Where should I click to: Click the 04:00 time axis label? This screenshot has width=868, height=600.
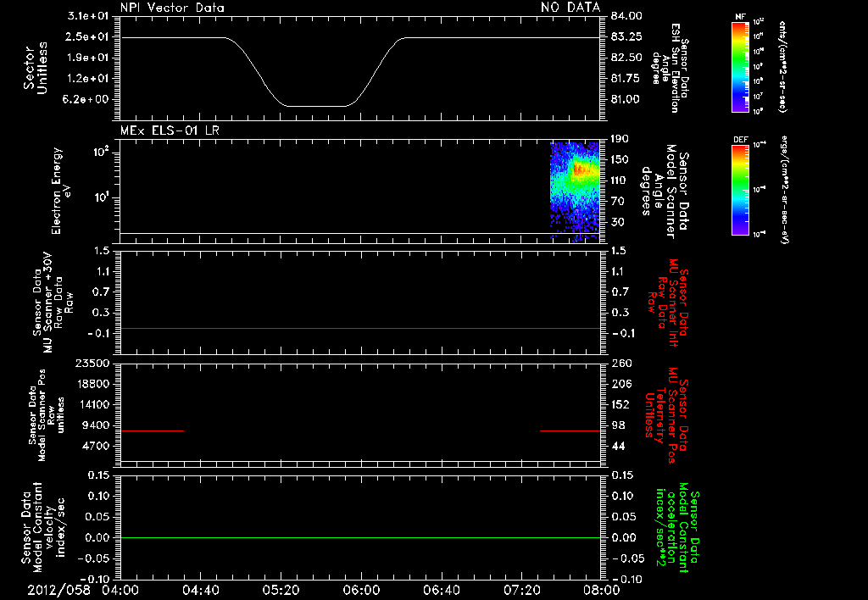click(x=120, y=590)
